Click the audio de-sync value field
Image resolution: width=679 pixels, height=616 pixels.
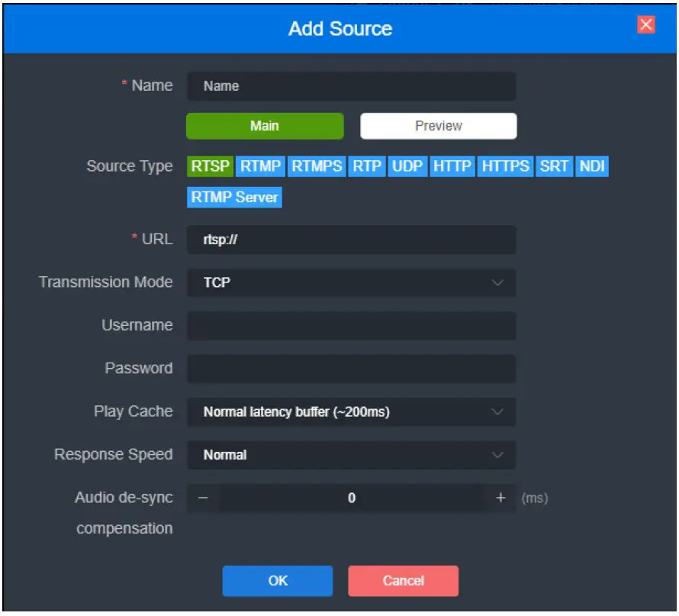[352, 498]
